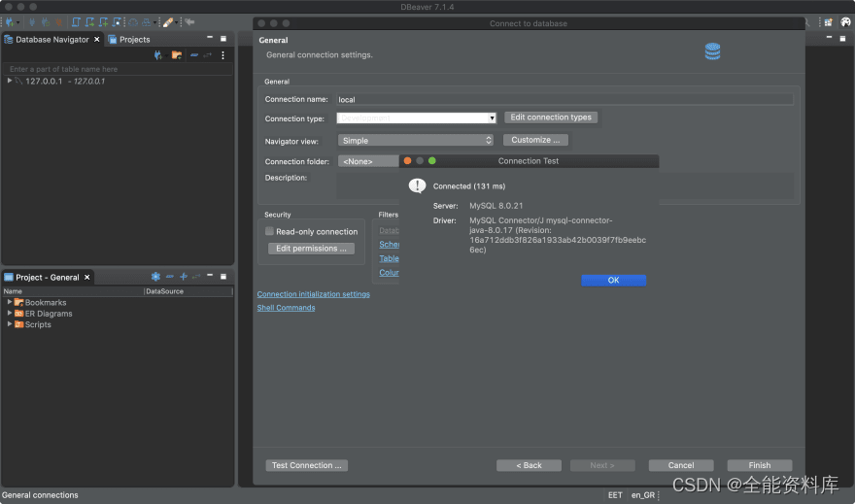Click the Collapse All icon in Project panel
Image resolution: width=855 pixels, height=504 pixels.
tap(170, 276)
